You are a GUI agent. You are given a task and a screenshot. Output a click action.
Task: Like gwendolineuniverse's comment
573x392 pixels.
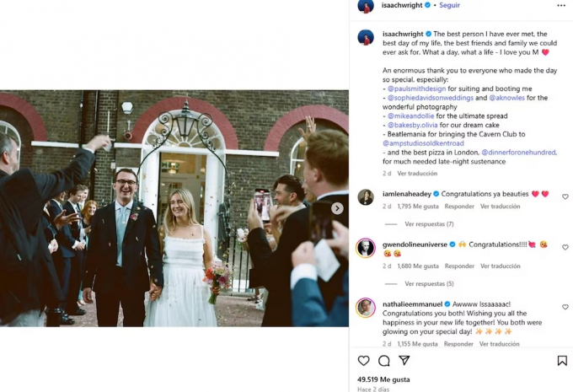coord(565,246)
